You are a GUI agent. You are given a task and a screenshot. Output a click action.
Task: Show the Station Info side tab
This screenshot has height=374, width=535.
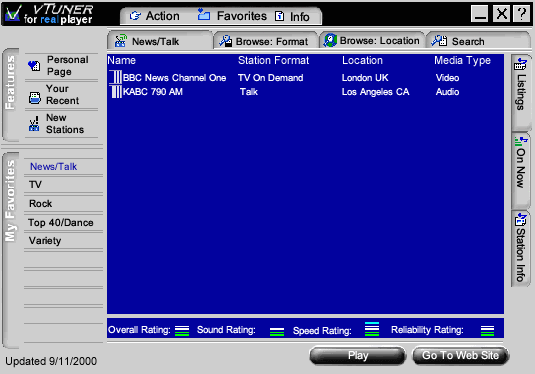(x=521, y=248)
